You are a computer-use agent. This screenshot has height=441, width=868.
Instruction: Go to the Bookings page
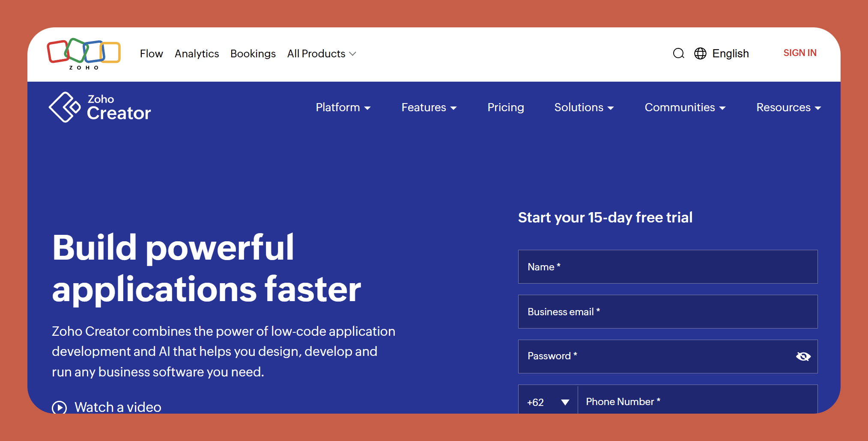(x=253, y=53)
